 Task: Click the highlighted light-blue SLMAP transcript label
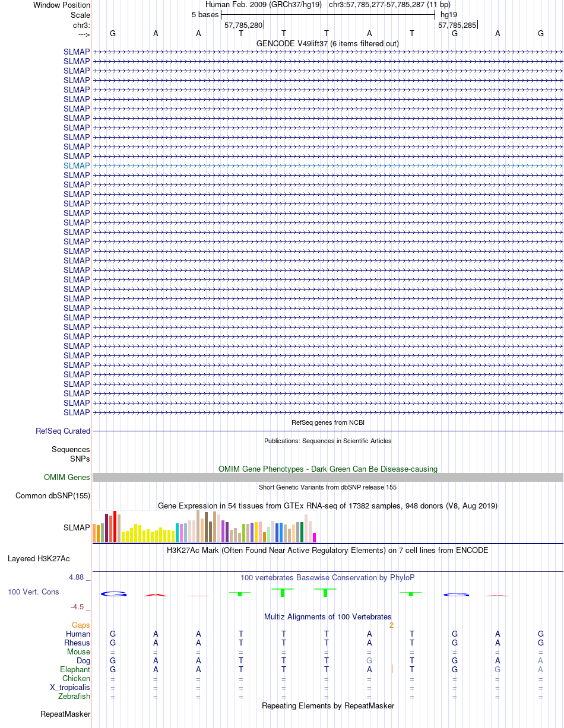pyautogui.click(x=77, y=166)
